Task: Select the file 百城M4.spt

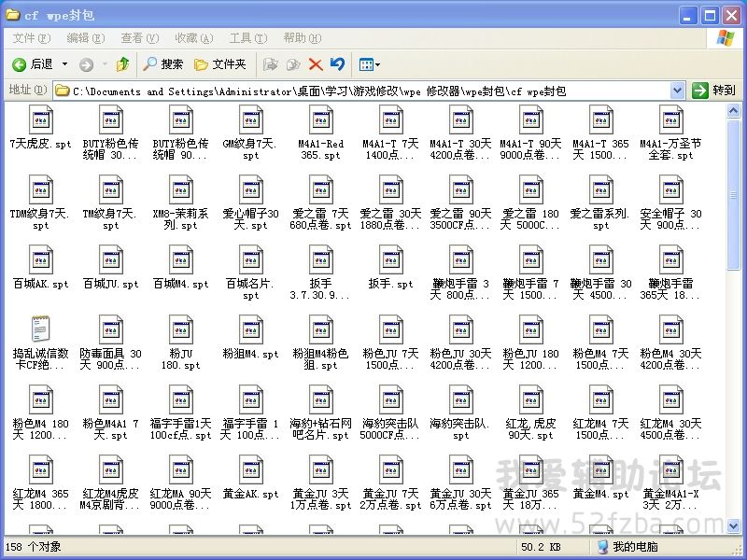Action: pyautogui.click(x=180, y=267)
